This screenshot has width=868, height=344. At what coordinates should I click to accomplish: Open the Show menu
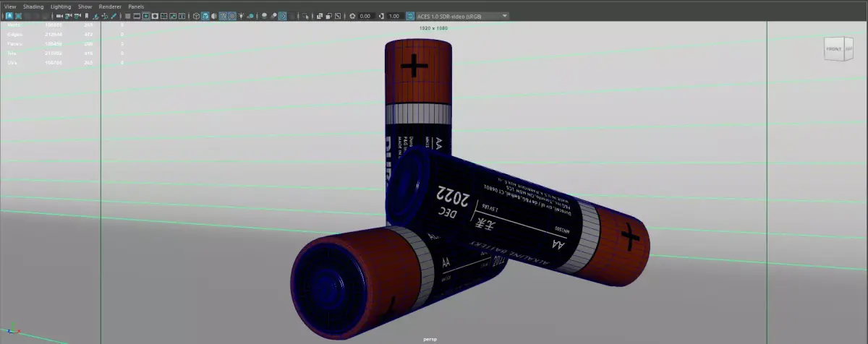click(x=85, y=6)
